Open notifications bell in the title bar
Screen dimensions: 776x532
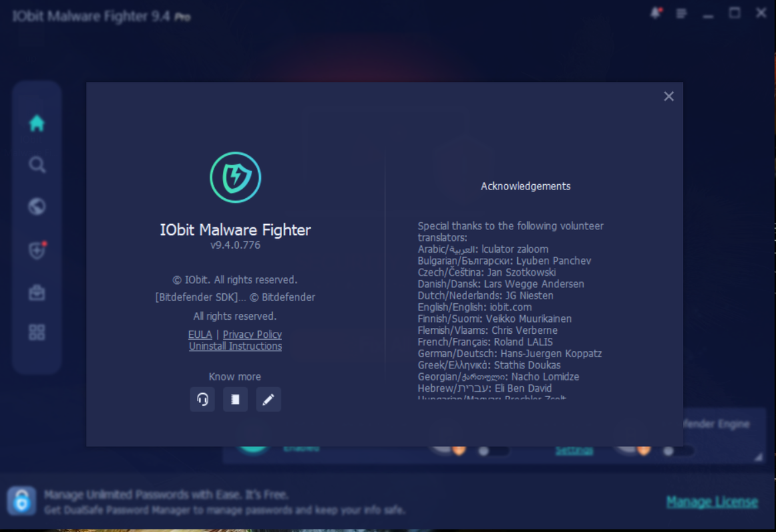656,13
